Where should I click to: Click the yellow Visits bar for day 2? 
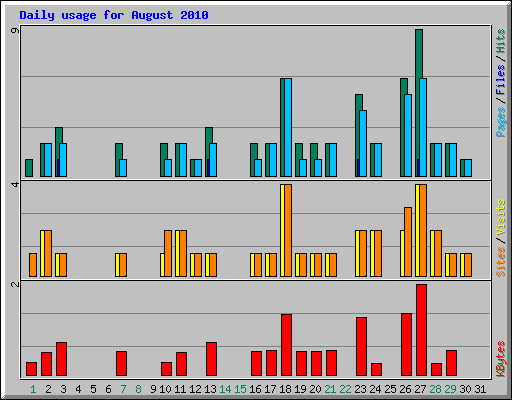point(42,253)
